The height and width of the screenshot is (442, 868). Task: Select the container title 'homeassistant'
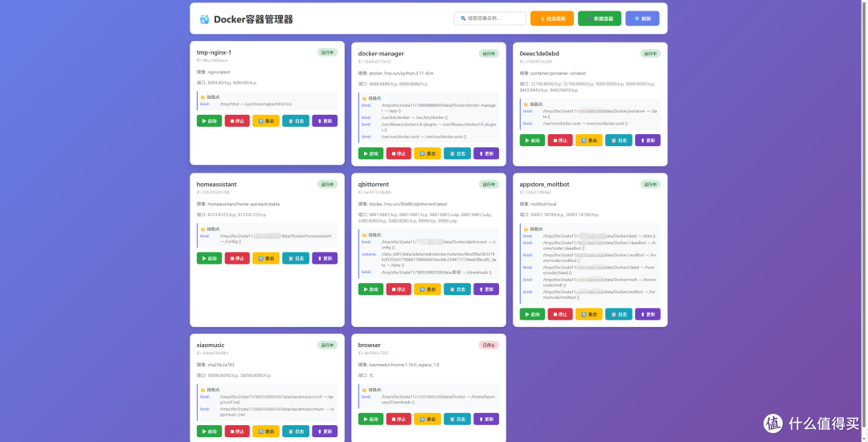point(216,184)
